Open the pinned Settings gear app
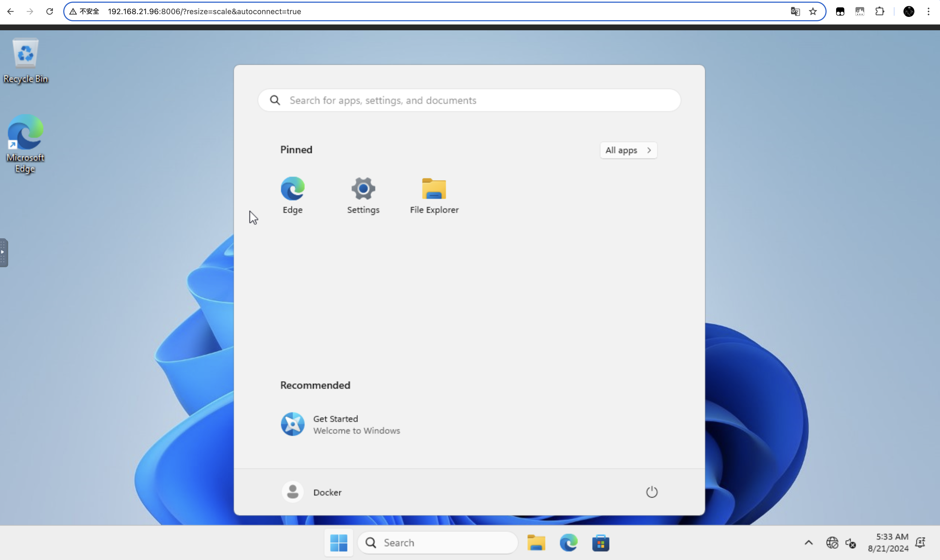940x560 pixels. (x=363, y=194)
